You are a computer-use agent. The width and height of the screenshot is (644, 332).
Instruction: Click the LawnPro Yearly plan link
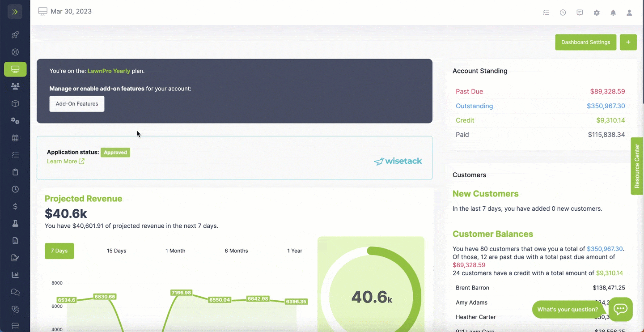109,71
